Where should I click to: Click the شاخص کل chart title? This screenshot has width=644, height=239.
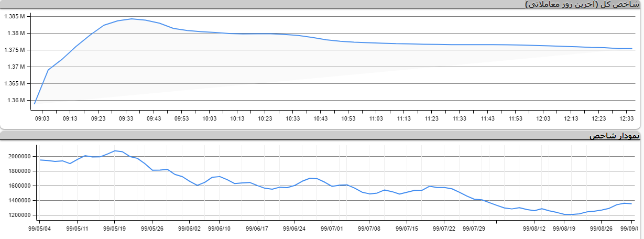(x=582, y=4)
